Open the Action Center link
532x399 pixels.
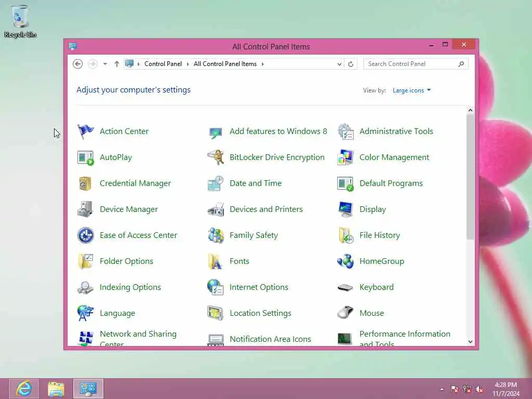(124, 131)
